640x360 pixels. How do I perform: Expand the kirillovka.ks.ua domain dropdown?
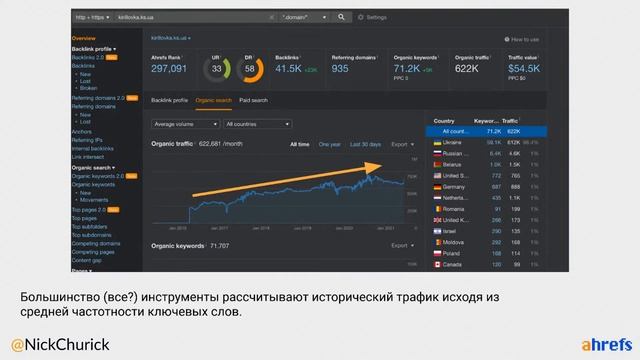[x=171, y=38]
